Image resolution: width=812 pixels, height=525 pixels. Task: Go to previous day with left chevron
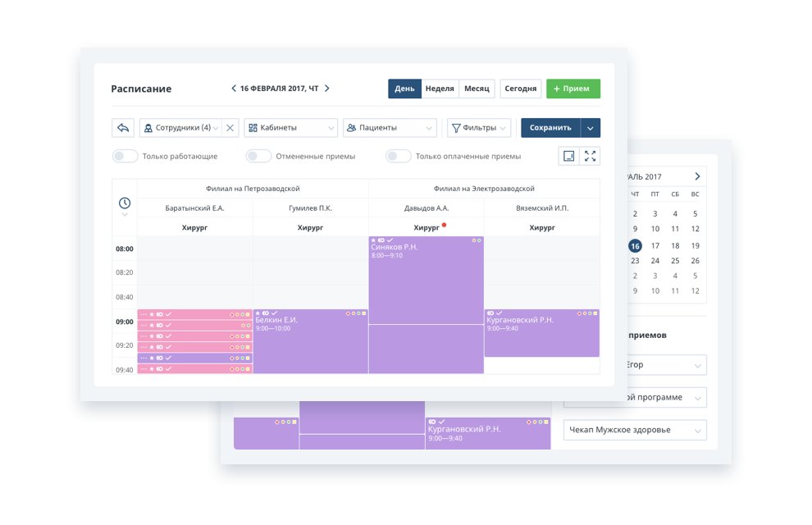tap(233, 89)
